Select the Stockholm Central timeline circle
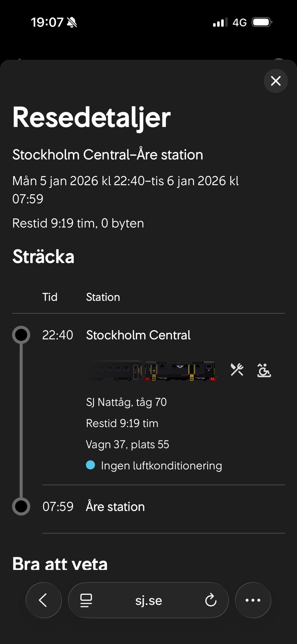Image resolution: width=297 pixels, height=644 pixels. (21, 335)
